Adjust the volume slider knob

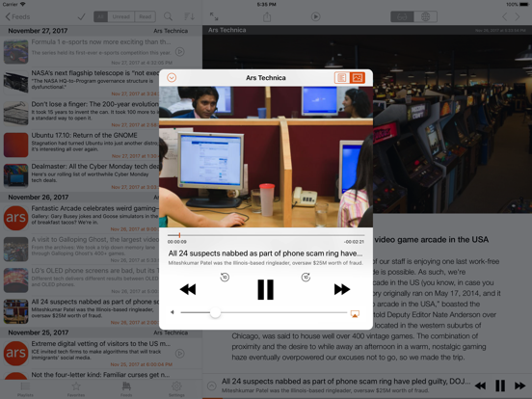(215, 312)
